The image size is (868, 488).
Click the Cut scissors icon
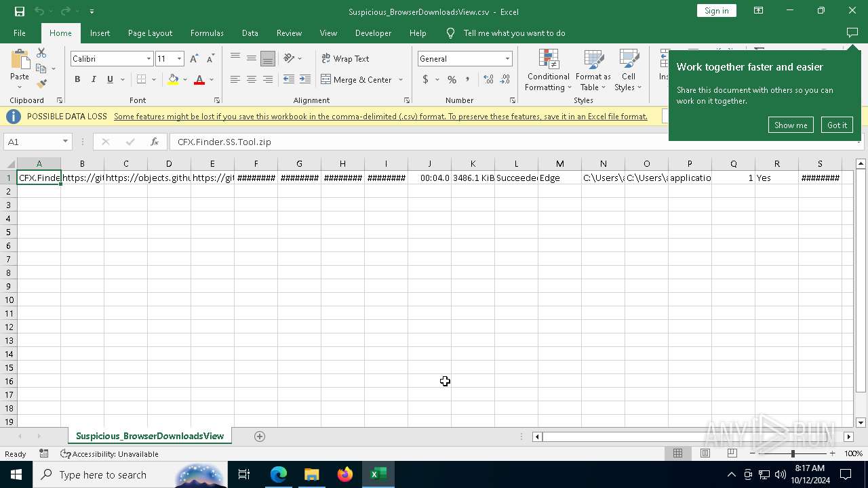(x=41, y=53)
